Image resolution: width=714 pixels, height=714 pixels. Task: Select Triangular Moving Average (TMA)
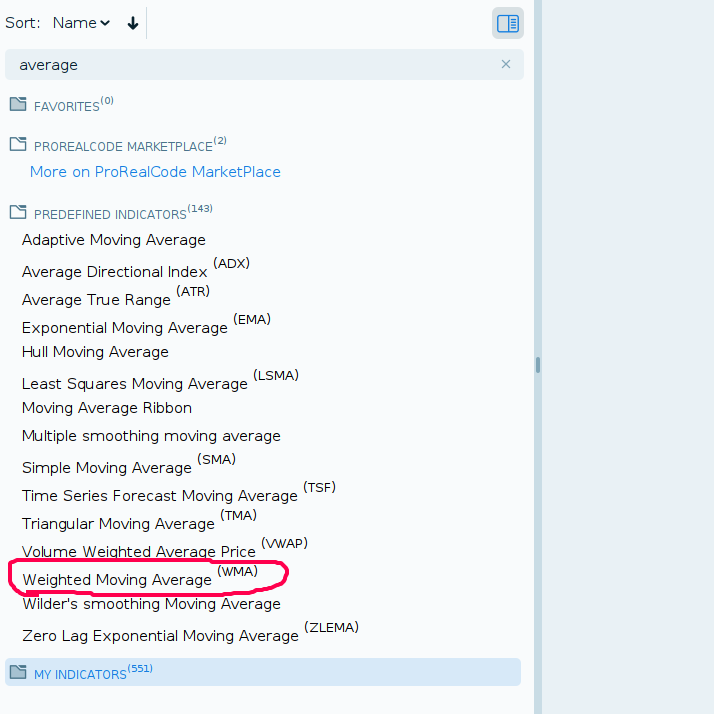coord(139,521)
